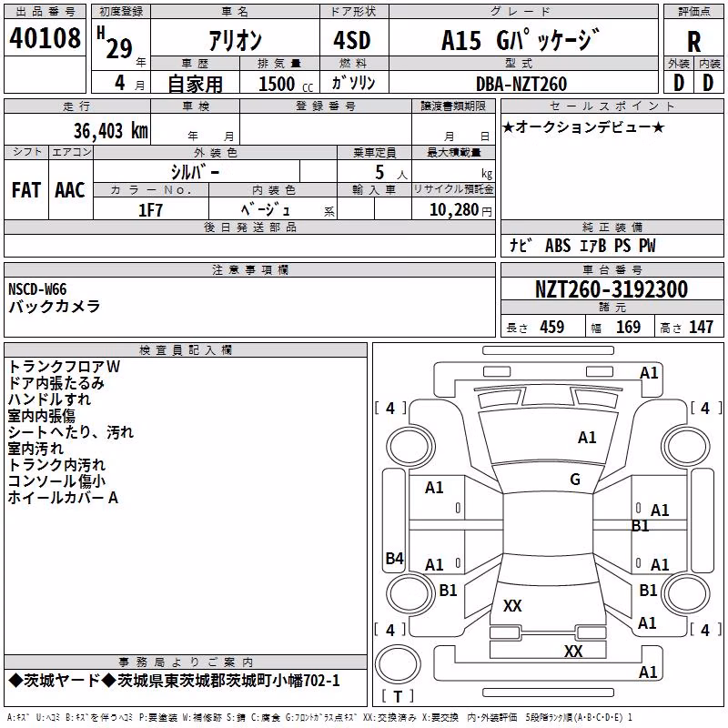Click the model code DBA-NZT260
The width and height of the screenshot is (728, 728).
coord(521,84)
